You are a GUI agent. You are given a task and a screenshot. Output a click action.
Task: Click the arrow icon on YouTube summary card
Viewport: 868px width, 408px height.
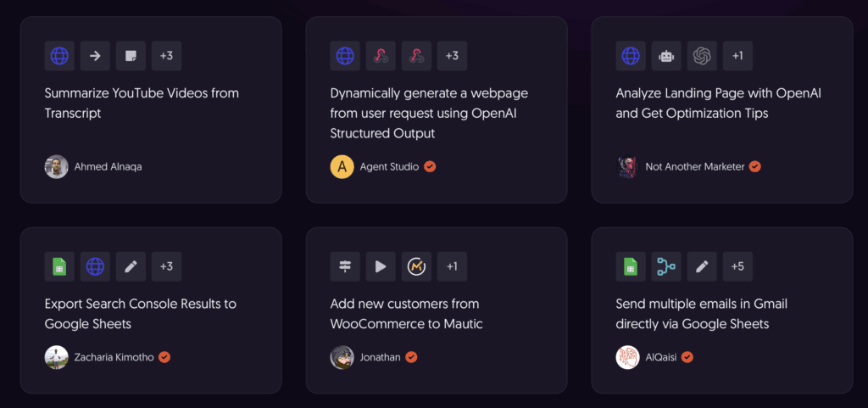[x=95, y=56]
